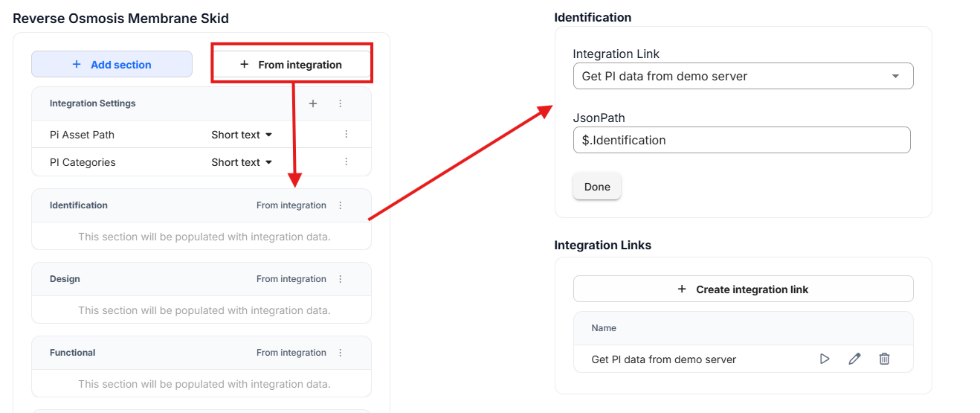
Task: Click Create integration link
Action: coord(743,289)
